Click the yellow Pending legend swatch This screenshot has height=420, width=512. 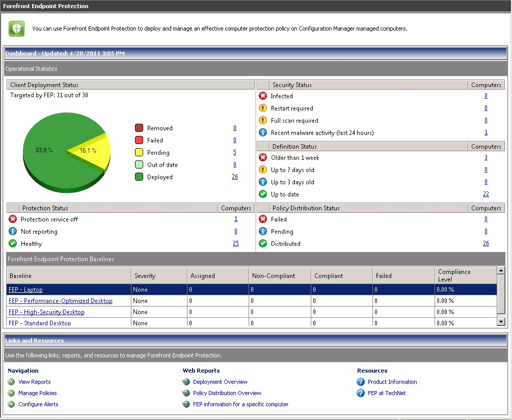tap(139, 152)
